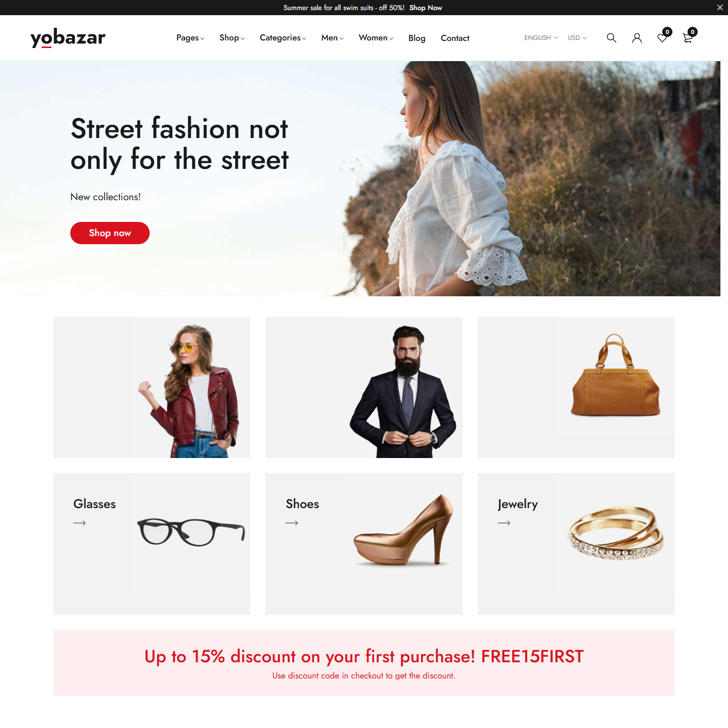728x728 pixels.
Task: Select the brown handbag category tile
Action: coord(576,387)
